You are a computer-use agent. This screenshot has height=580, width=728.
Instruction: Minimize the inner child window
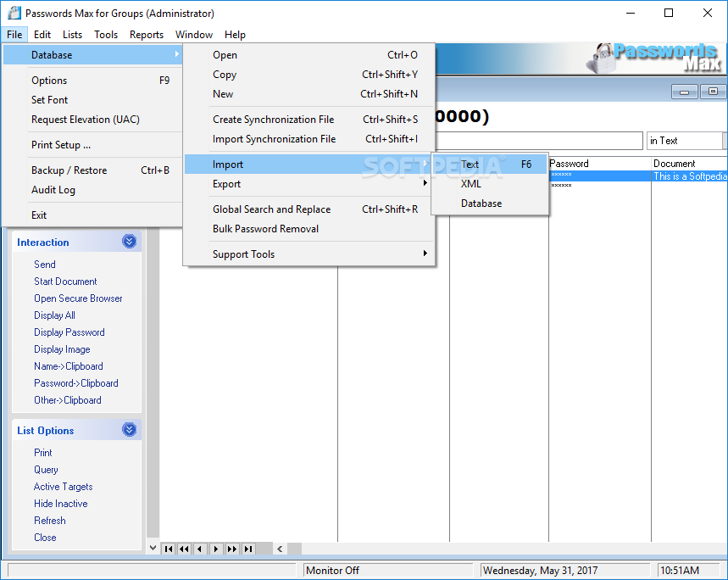click(x=685, y=92)
